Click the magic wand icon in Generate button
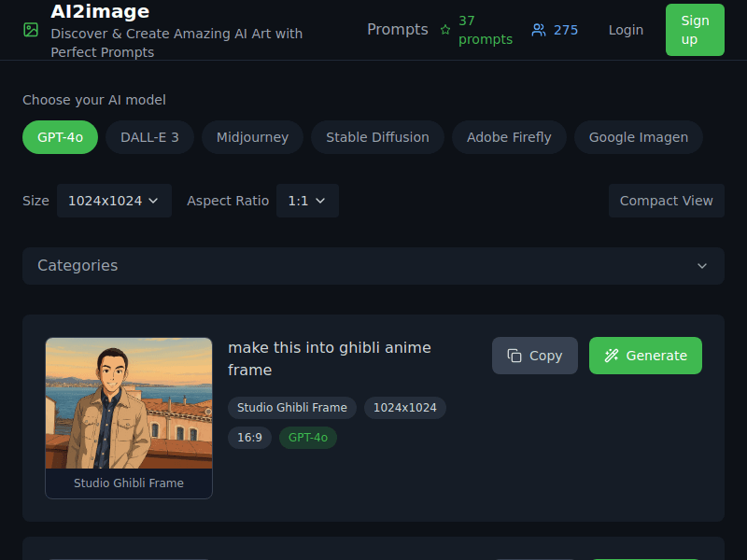Screen dimensions: 747x560 tap(612, 356)
